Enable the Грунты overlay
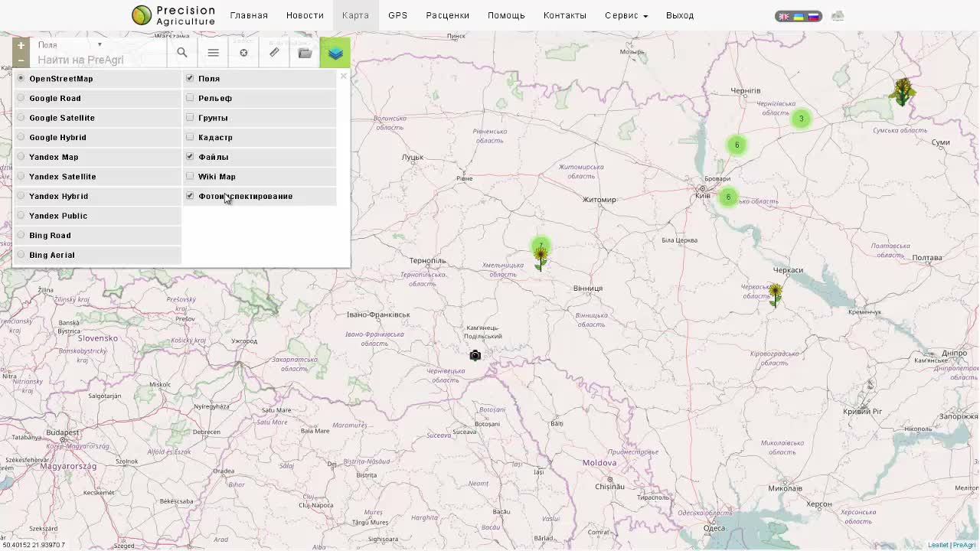This screenshot has height=551, width=980. point(190,117)
